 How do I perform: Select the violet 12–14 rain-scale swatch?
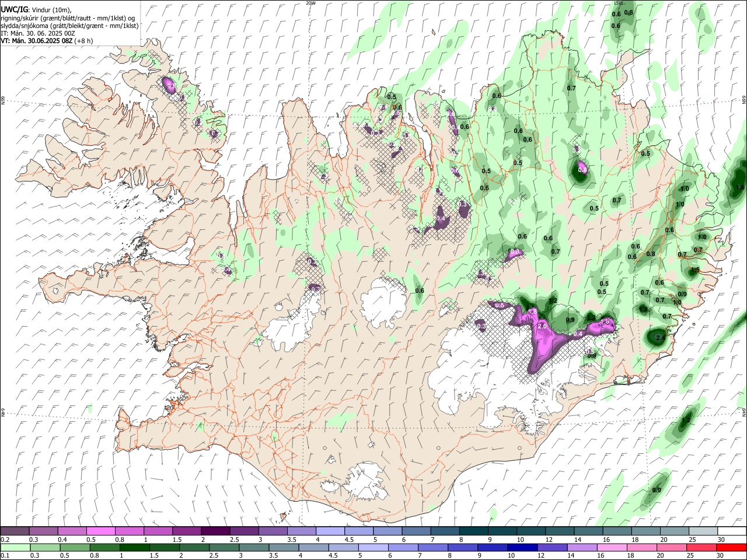(553, 547)
